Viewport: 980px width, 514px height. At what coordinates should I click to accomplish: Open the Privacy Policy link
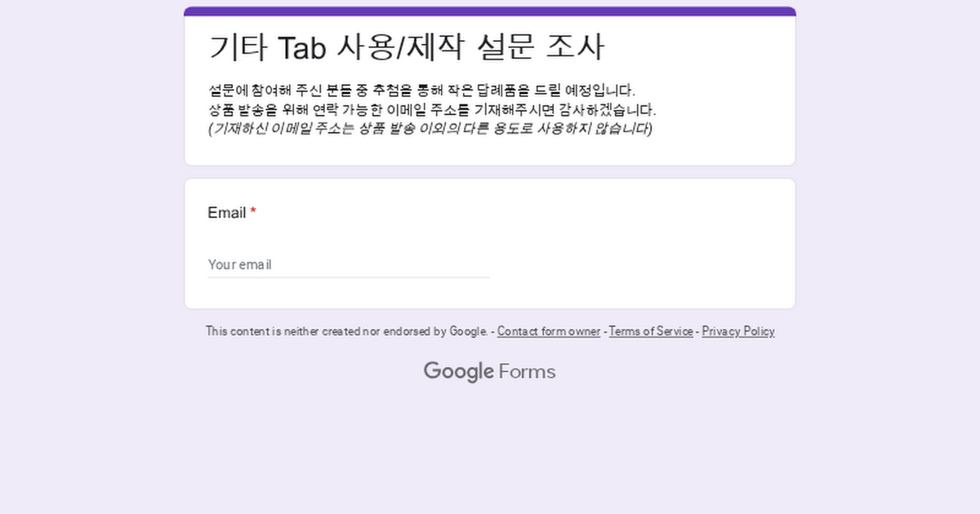(737, 331)
